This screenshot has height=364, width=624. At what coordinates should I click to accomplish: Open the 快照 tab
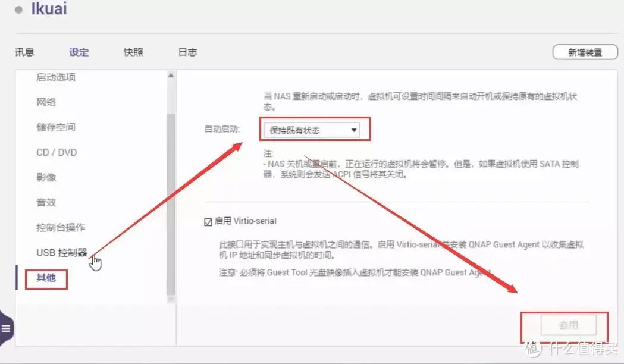[x=133, y=52]
